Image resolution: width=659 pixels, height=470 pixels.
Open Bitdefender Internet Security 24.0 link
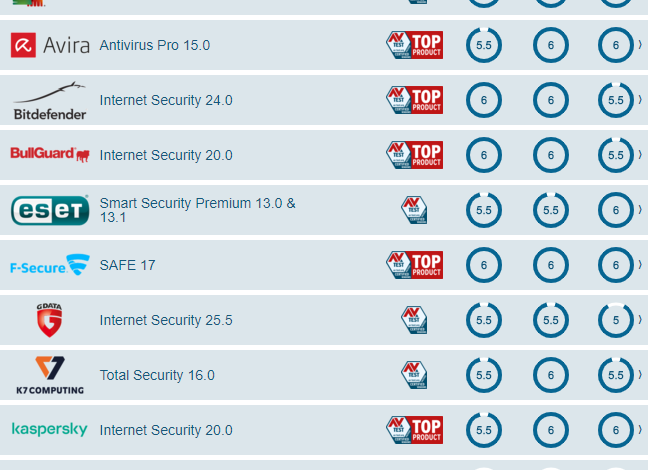click(x=166, y=100)
